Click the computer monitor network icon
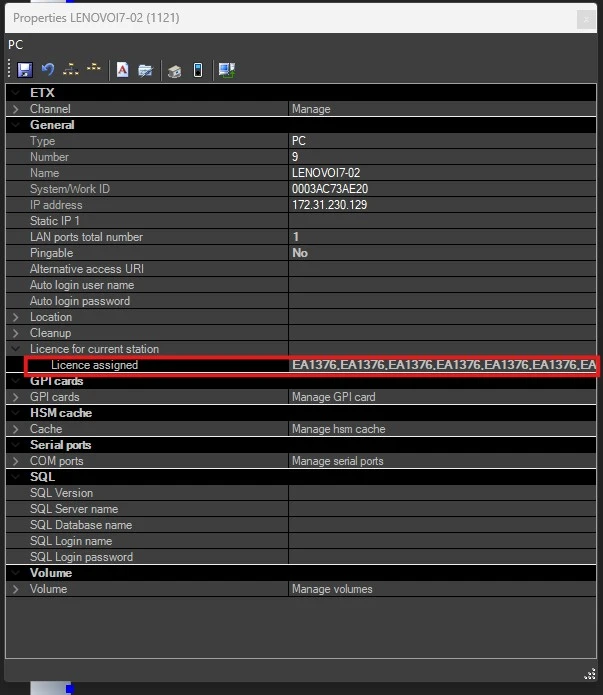603x695 pixels. pos(227,70)
